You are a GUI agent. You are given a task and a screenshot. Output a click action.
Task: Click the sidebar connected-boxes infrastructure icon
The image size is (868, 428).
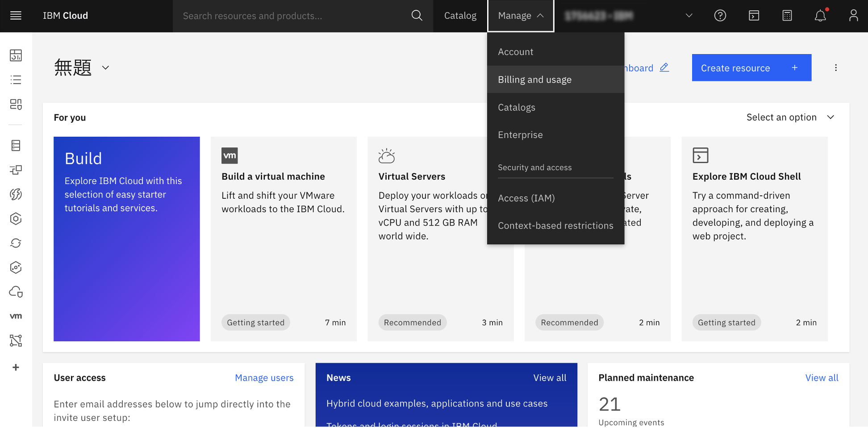16,170
